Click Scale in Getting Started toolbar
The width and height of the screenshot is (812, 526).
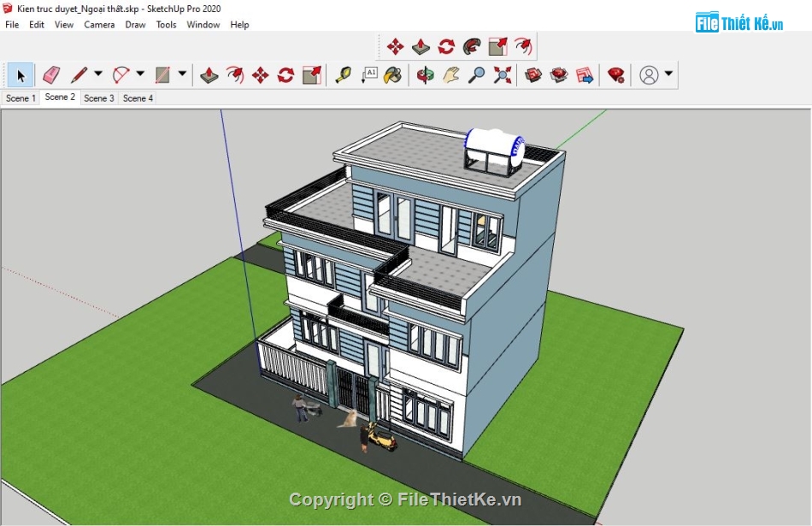tap(312, 75)
